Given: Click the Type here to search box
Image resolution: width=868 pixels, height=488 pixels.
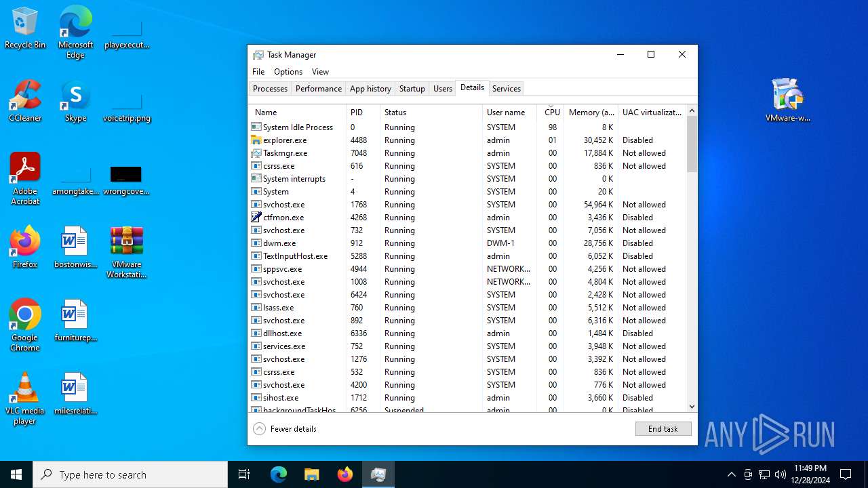Looking at the screenshot, I should pos(130,474).
